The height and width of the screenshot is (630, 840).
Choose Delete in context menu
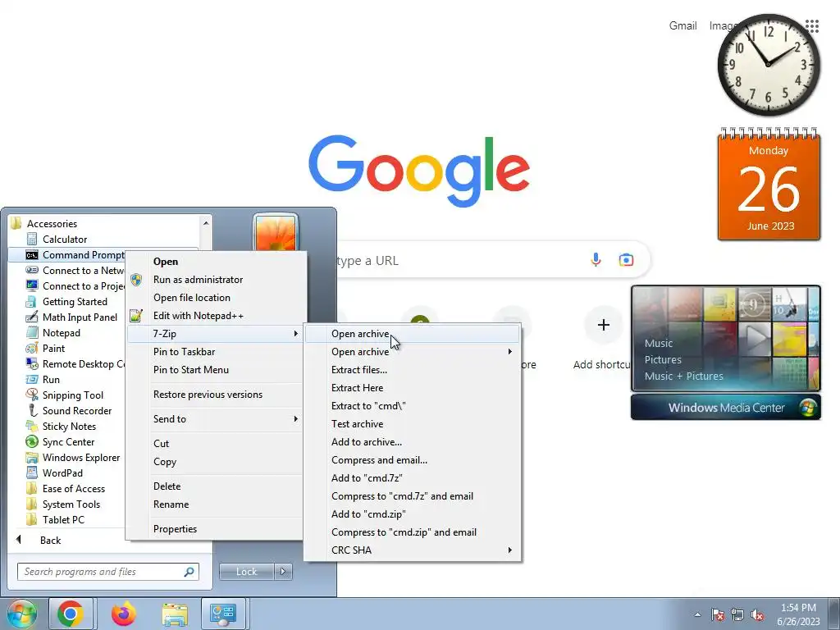216,486
